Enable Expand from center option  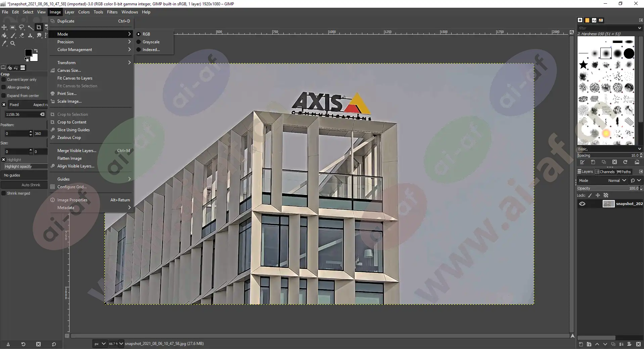[4, 96]
